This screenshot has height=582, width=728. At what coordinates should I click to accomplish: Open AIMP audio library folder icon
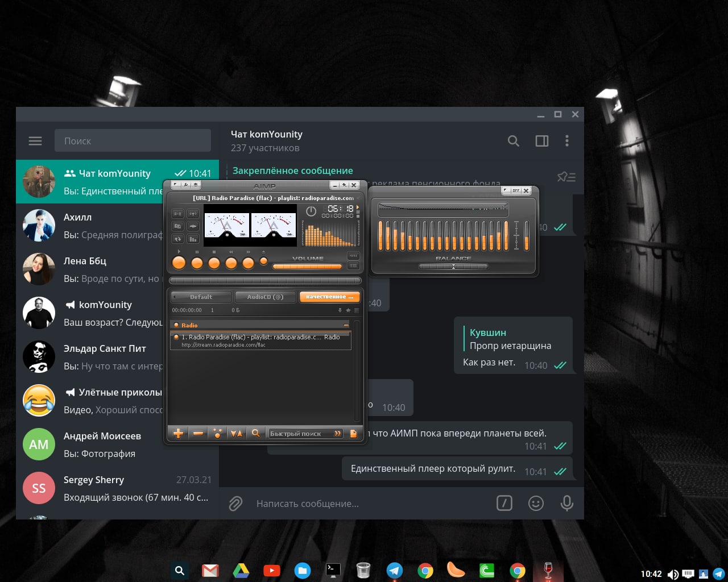point(177,226)
